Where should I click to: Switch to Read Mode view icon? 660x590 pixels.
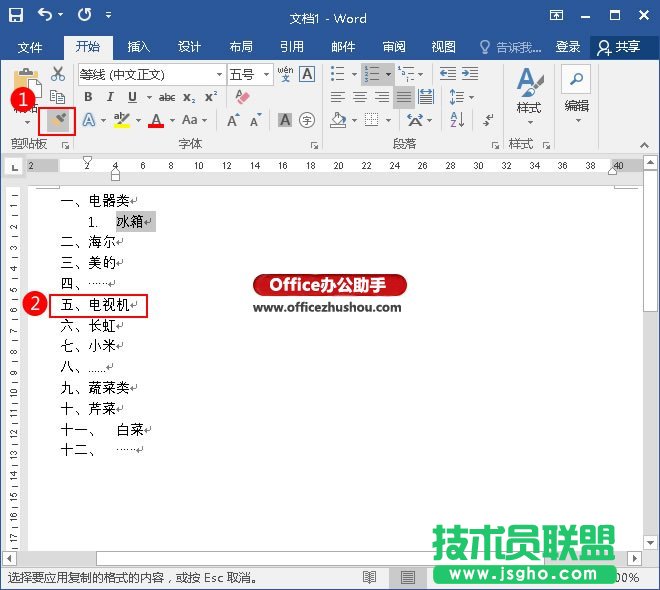click(369, 577)
